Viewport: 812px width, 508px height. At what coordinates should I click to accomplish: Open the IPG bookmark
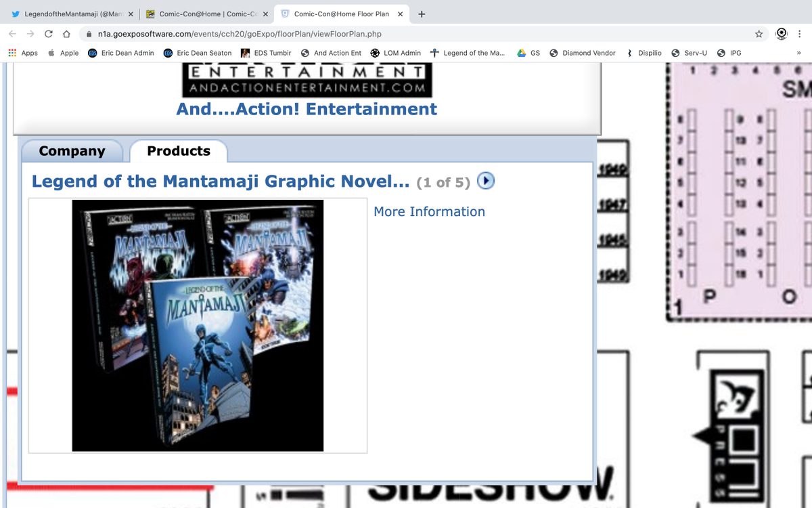pos(729,53)
